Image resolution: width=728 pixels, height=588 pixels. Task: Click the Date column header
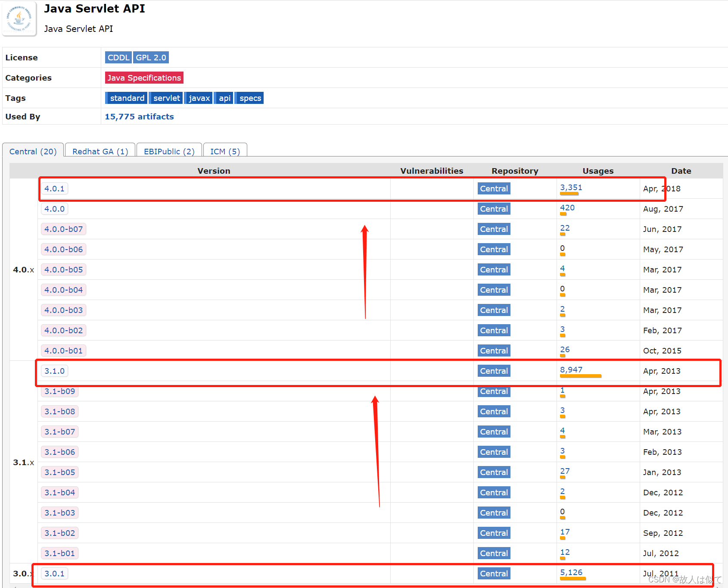click(681, 171)
